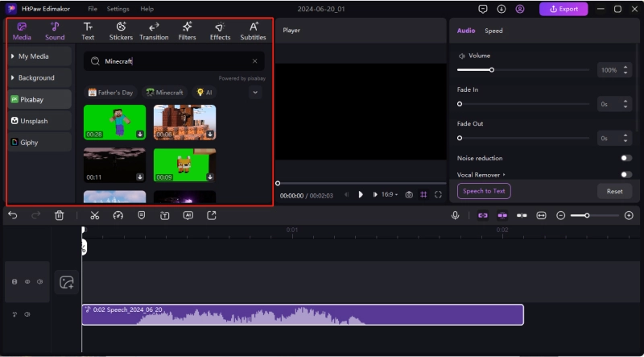
Task: Delete selected clip with trash icon
Action: pyautogui.click(x=59, y=215)
